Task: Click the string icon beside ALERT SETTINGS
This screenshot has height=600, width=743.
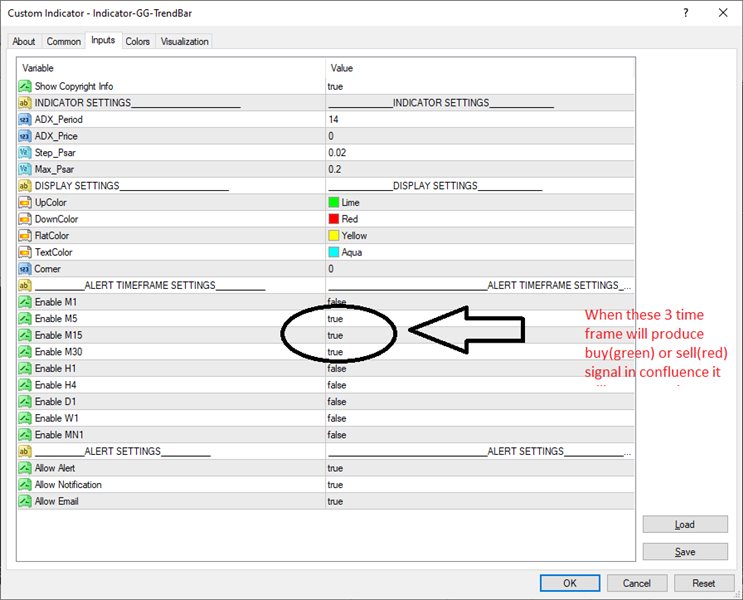Action: [x=25, y=451]
